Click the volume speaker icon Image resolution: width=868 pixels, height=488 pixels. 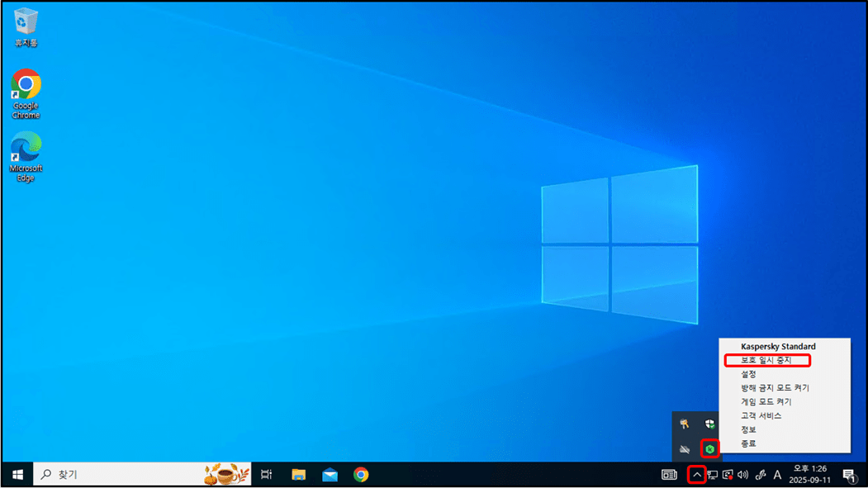coord(742,475)
